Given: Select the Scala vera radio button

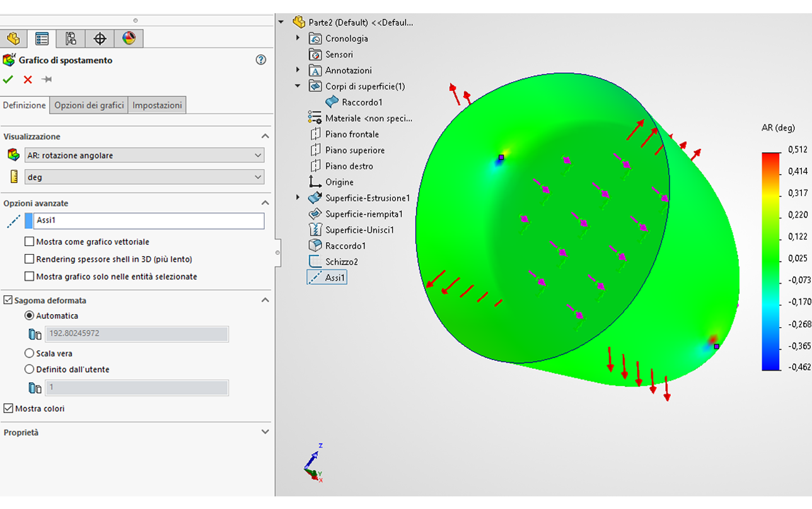Looking at the screenshot, I should (29, 353).
